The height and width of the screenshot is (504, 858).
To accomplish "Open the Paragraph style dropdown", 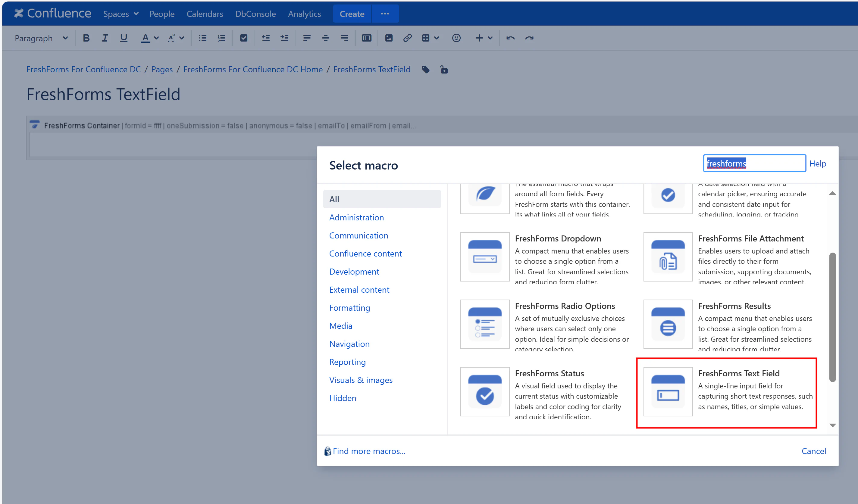I will pyautogui.click(x=41, y=38).
